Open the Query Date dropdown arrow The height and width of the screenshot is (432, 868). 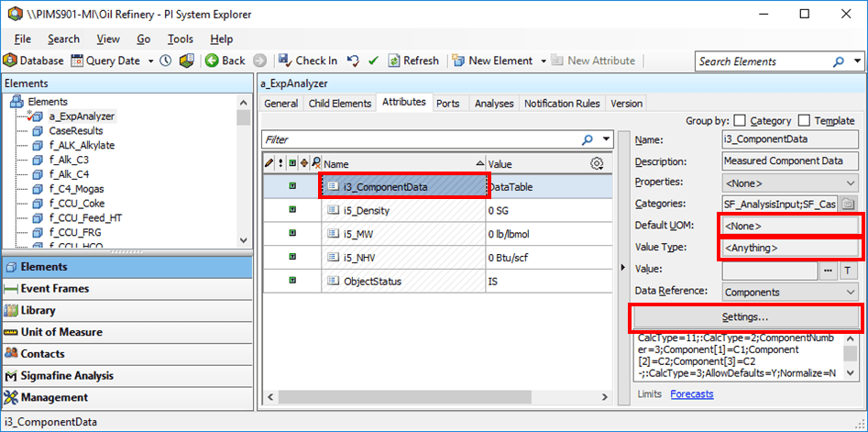150,61
